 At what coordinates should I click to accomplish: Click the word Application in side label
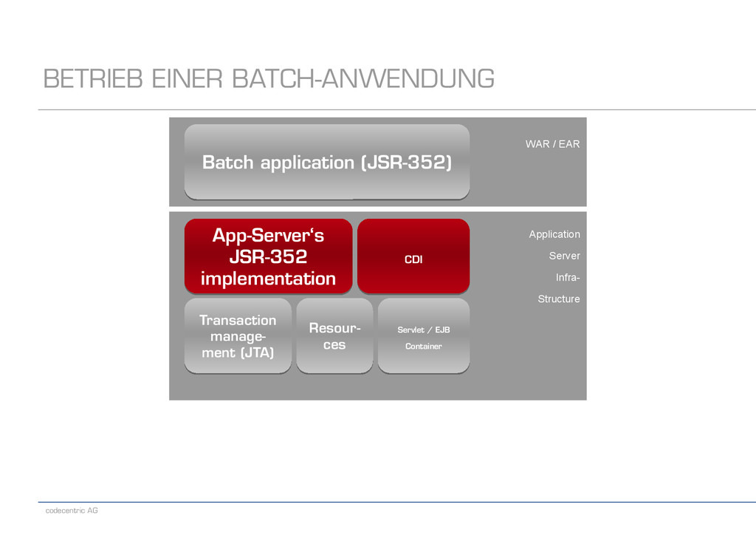[554, 234]
